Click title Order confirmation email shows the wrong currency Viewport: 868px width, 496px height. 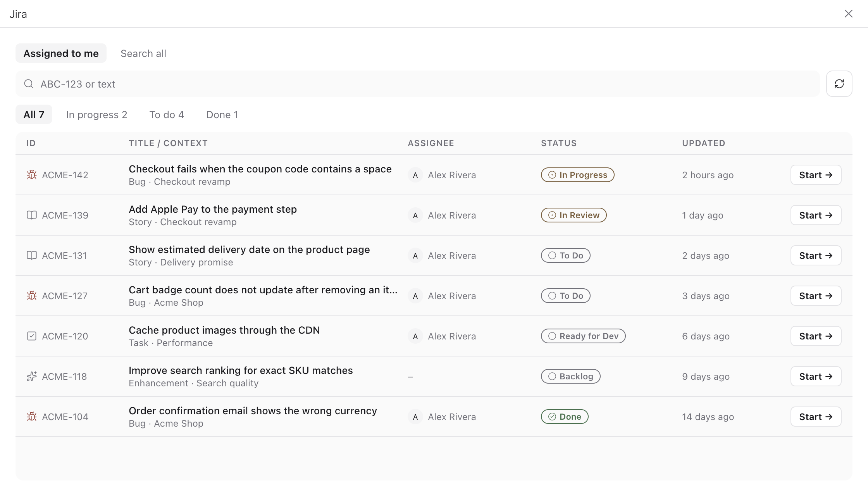coord(253,411)
